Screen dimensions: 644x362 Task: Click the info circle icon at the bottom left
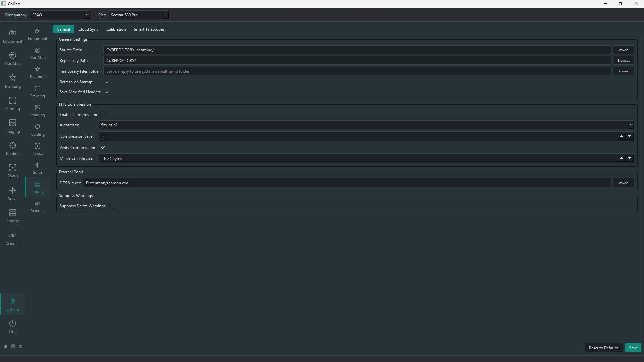(x=20, y=346)
